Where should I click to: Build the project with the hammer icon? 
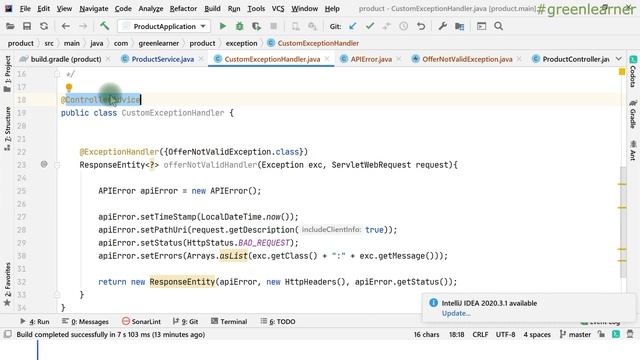point(104,26)
